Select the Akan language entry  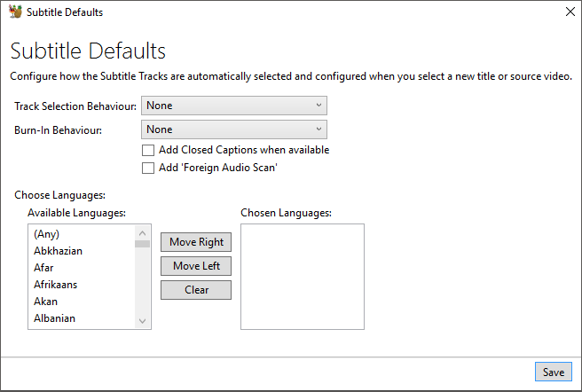coord(45,302)
